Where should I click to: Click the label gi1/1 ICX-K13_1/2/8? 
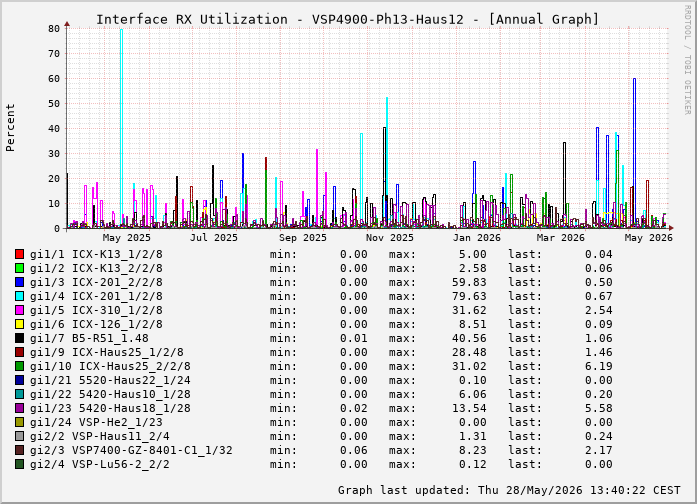pos(96,254)
